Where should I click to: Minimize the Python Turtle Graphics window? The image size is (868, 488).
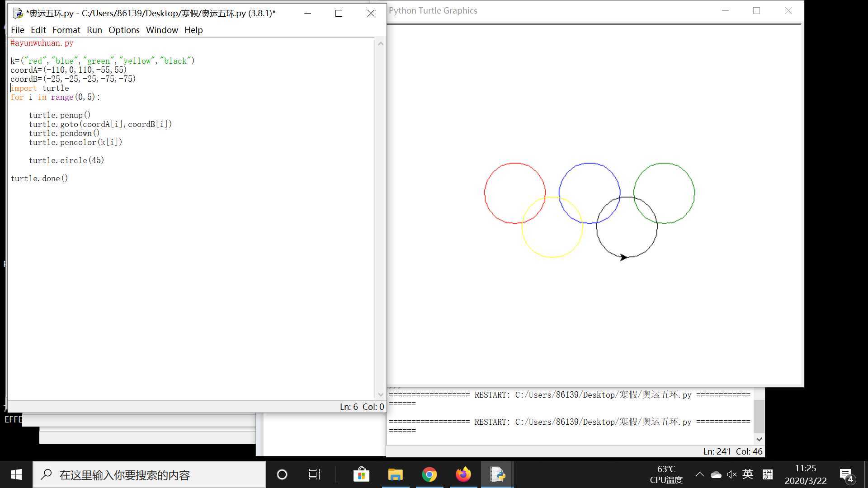pos(726,10)
